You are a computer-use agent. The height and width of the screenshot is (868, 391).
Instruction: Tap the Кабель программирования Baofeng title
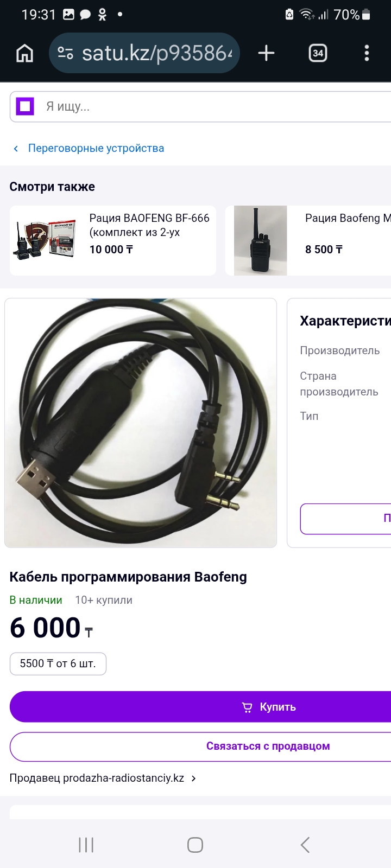pyautogui.click(x=128, y=577)
